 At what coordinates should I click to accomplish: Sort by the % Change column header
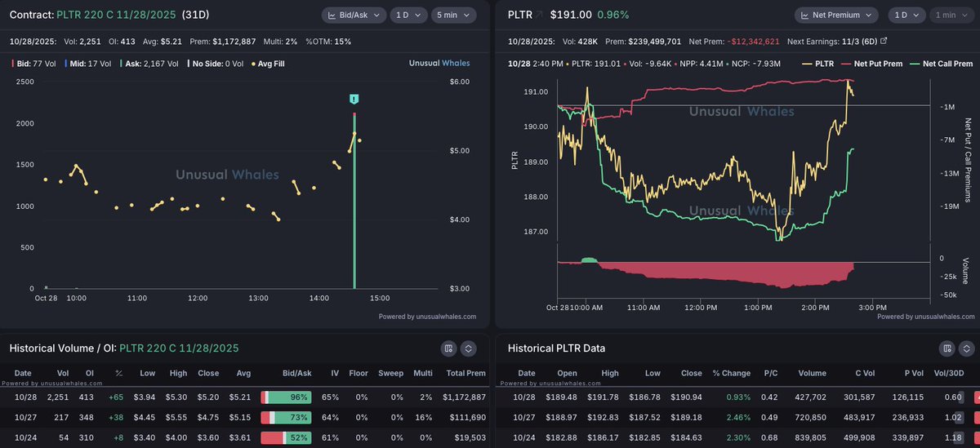tap(730, 373)
